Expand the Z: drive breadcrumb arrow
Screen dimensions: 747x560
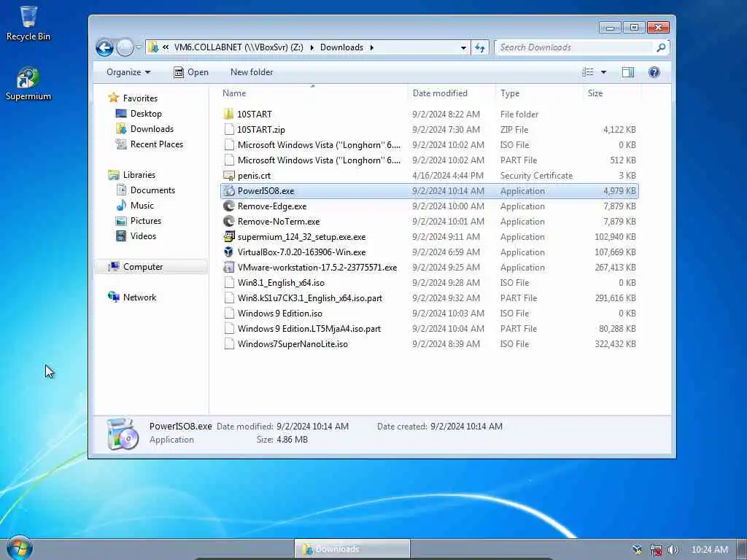(x=312, y=47)
